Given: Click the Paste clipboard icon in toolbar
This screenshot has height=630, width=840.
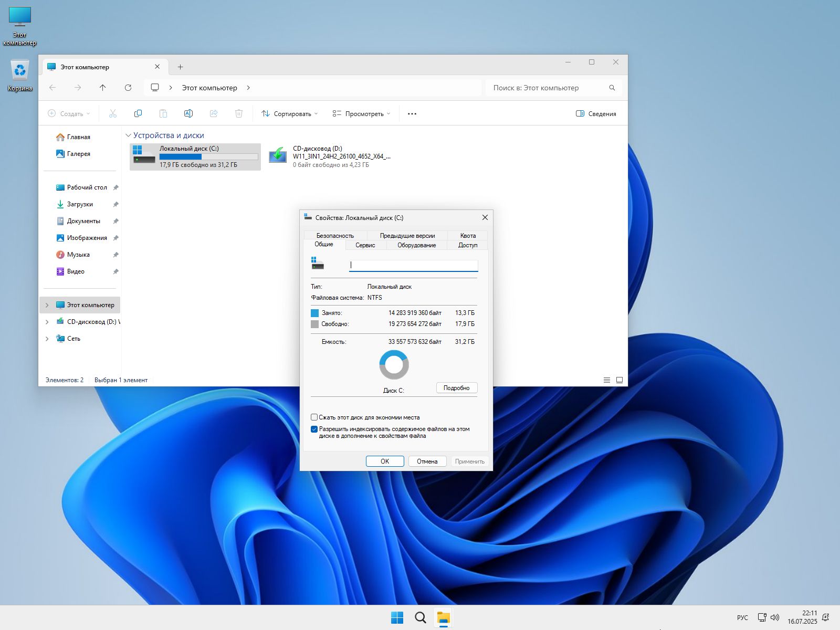Looking at the screenshot, I should (163, 113).
